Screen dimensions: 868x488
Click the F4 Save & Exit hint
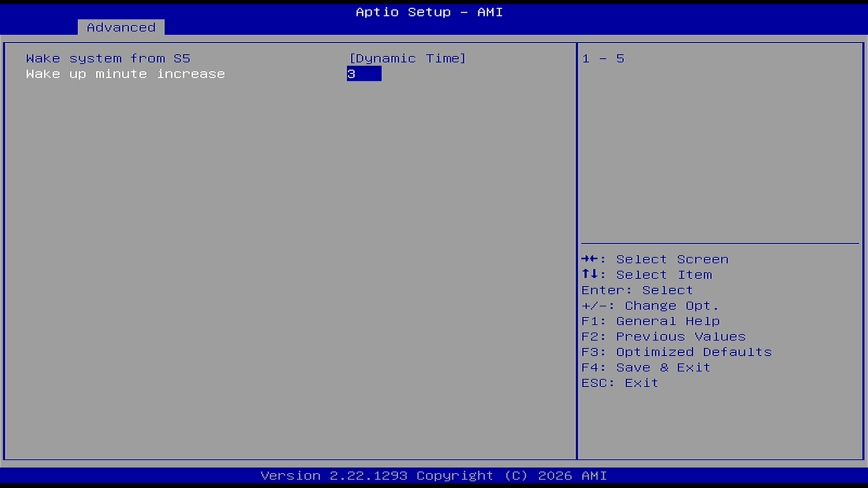[x=646, y=368]
